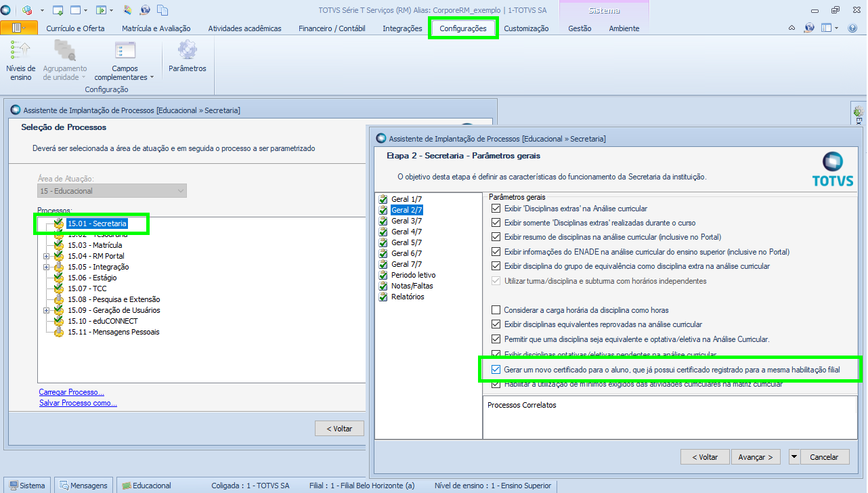Viewport: 868px width, 493px height.
Task: Click the globe with hand icon near help
Action: click(809, 28)
